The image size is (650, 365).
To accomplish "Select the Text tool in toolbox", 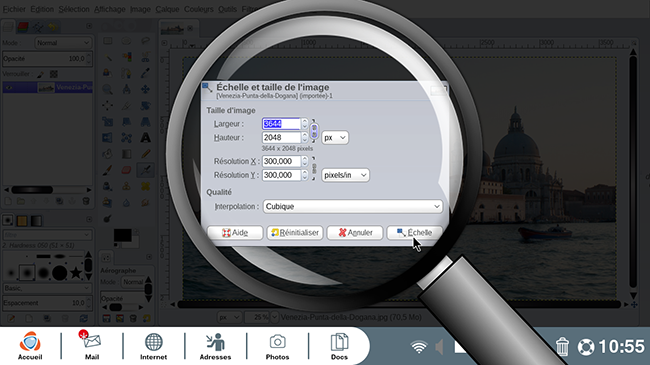I will (x=145, y=137).
